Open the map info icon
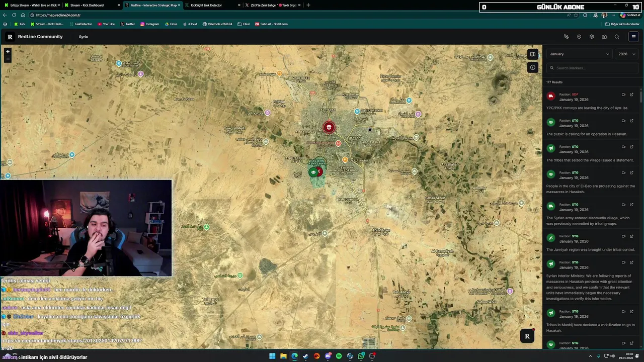Viewport: 644px width, 362px height. click(x=532, y=67)
